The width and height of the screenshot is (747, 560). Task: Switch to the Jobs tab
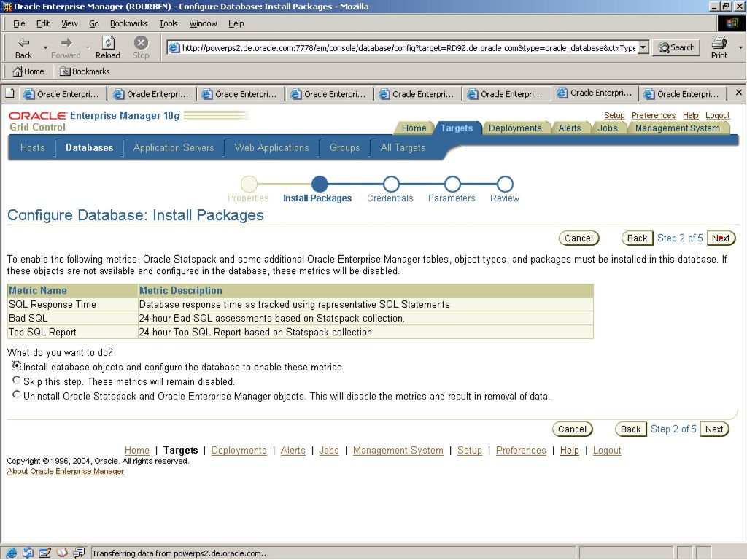coord(608,128)
